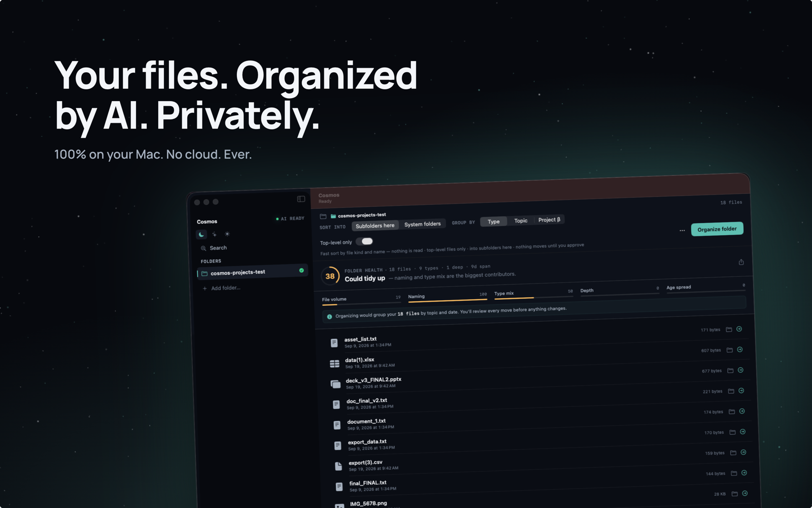Select the deck_v3_FINAL2.pptx file name

(374, 380)
